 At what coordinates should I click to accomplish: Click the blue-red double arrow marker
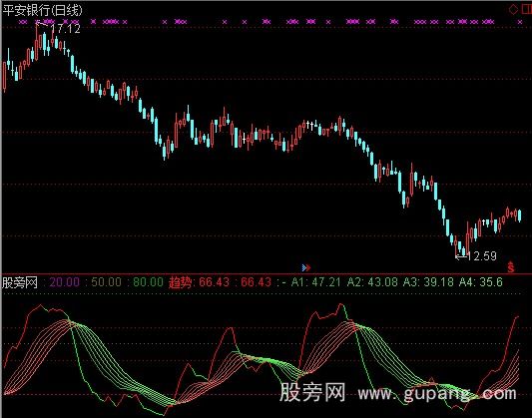(306, 267)
